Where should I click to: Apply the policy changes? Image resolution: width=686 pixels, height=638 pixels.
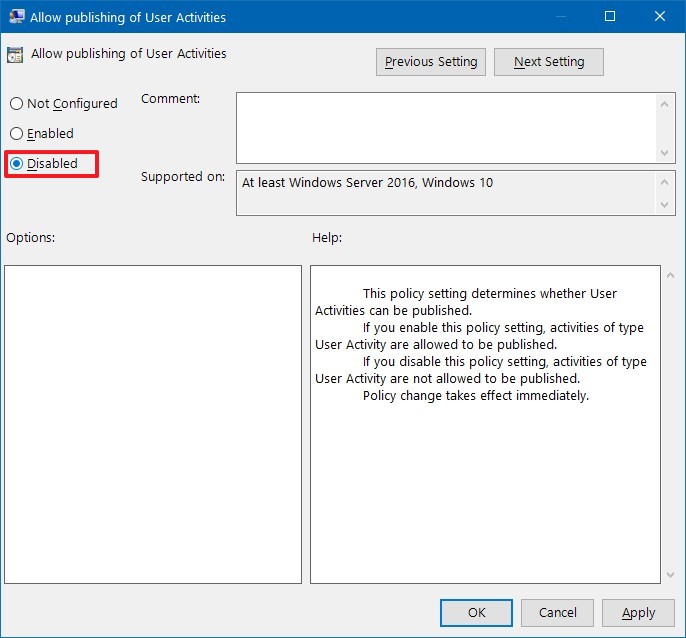pos(638,613)
